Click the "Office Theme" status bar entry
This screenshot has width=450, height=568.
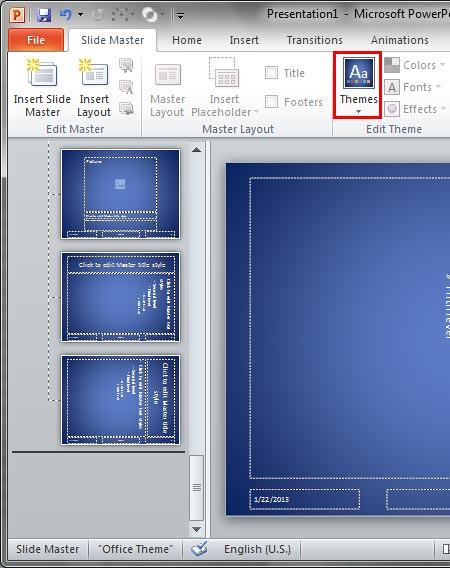(136, 549)
